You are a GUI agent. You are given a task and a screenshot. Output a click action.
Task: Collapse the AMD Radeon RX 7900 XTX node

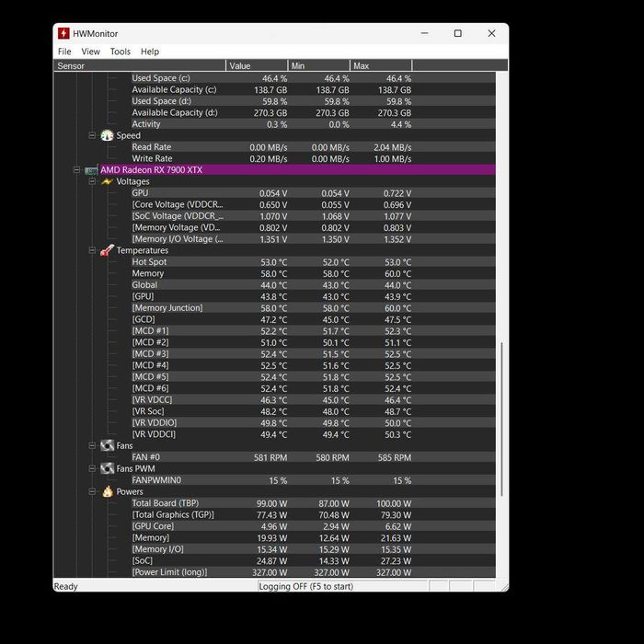pos(76,169)
